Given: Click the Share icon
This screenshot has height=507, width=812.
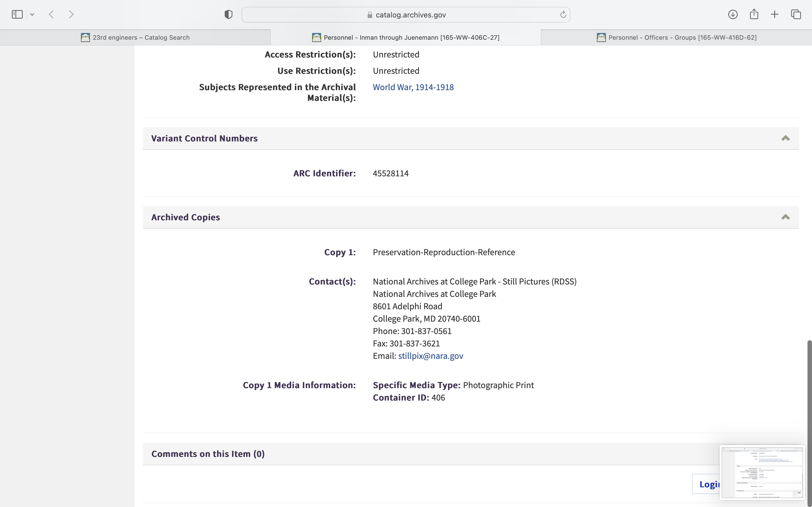Looking at the screenshot, I should click(754, 14).
